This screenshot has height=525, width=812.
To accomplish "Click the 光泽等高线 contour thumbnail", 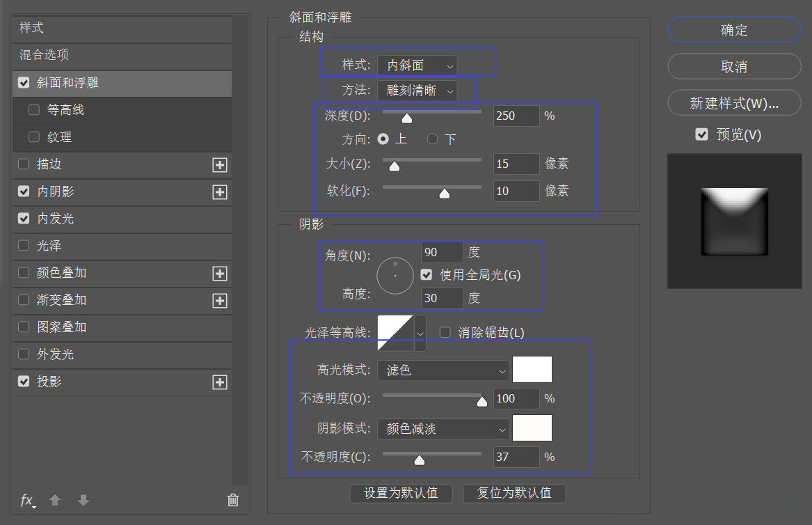I will pos(395,332).
